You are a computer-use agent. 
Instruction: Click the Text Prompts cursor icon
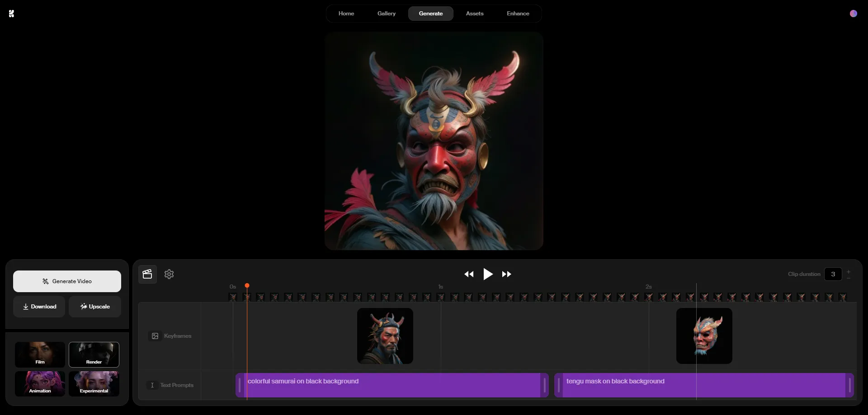[x=152, y=385]
